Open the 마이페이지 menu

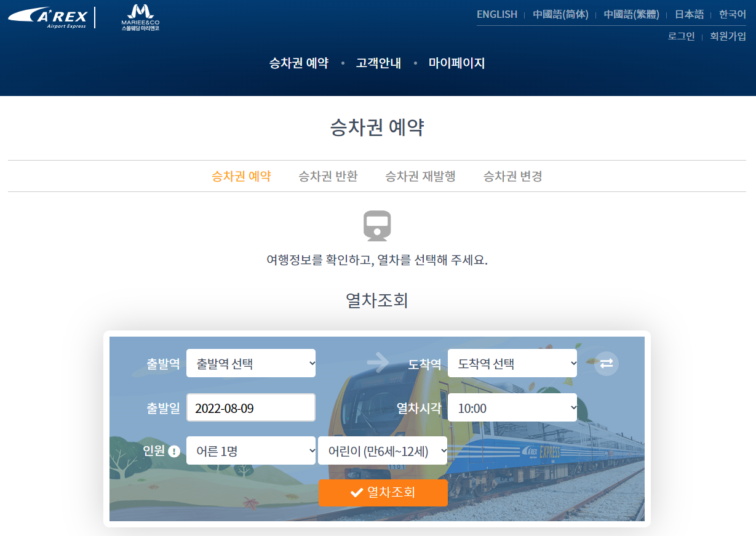tap(457, 63)
